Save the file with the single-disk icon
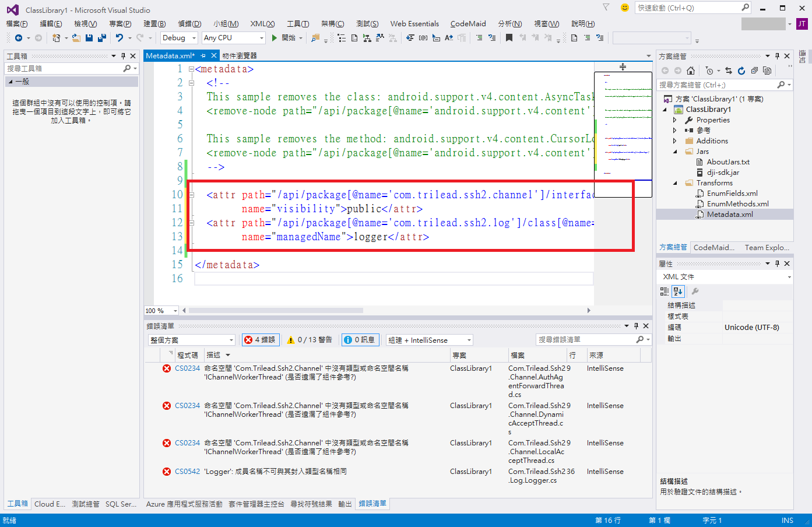This screenshot has height=527, width=812. 89,38
